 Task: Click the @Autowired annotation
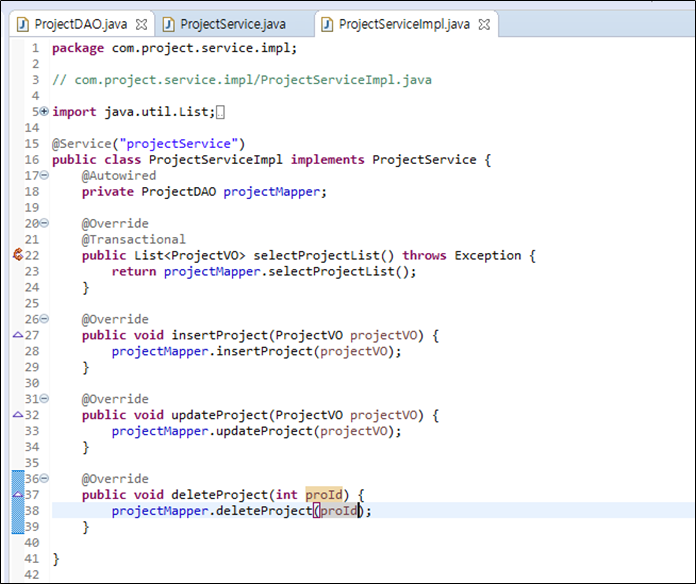(119, 176)
